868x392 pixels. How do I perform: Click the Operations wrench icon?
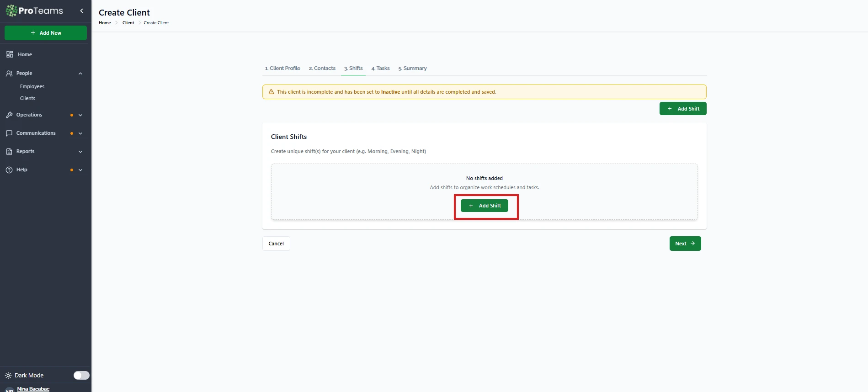[9, 115]
